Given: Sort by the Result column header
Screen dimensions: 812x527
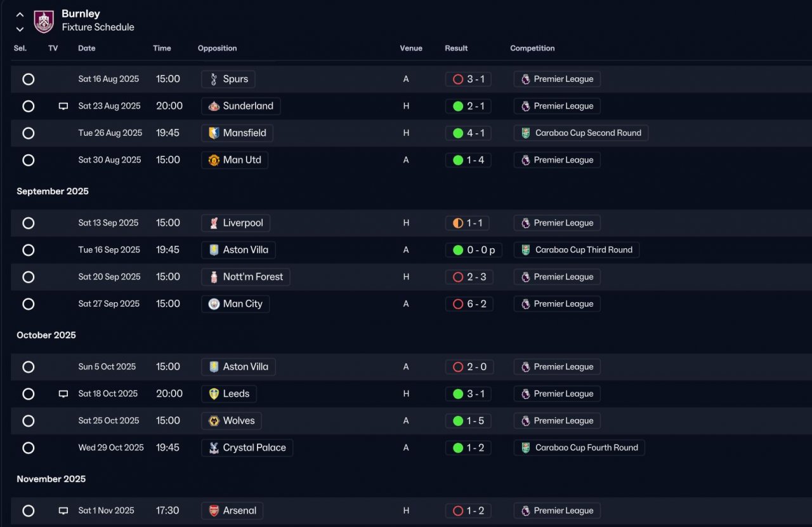Looking at the screenshot, I should pos(456,48).
